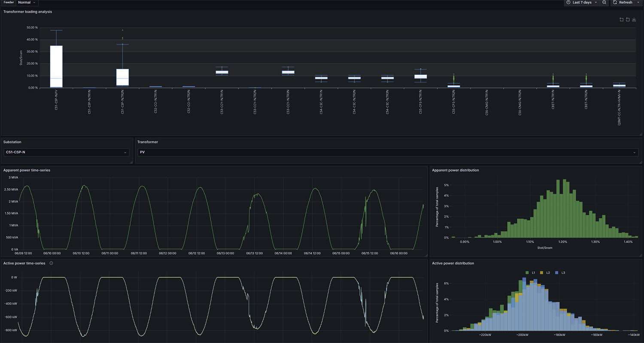The image size is (644, 343).
Task: Open the Feeder Normal dropdown
Action: (x=27, y=3)
